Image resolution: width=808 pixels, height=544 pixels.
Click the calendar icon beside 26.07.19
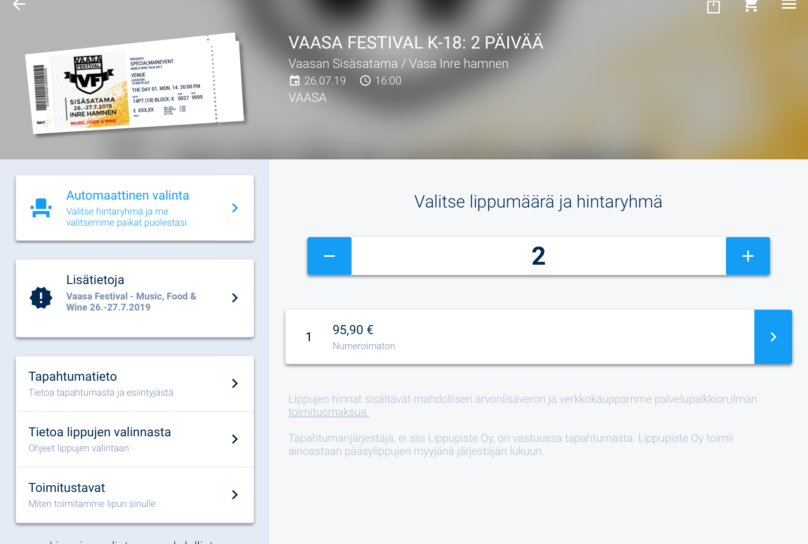(x=294, y=81)
